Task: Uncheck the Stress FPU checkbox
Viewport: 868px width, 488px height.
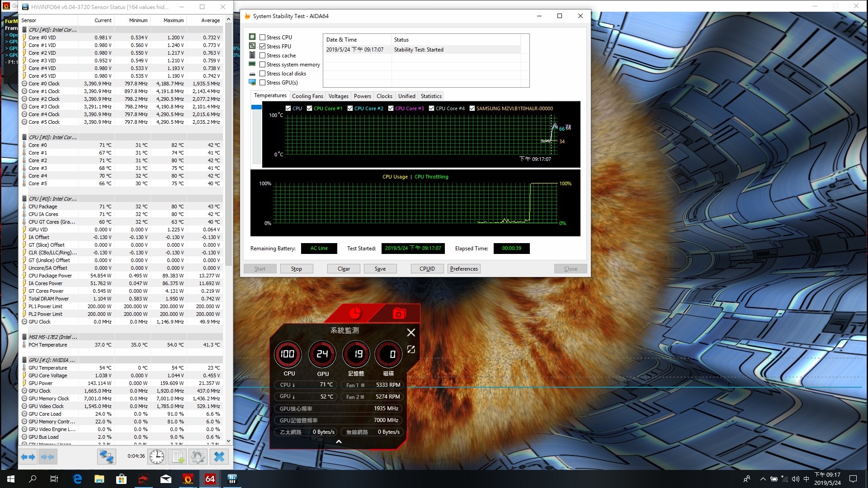Action: point(262,47)
